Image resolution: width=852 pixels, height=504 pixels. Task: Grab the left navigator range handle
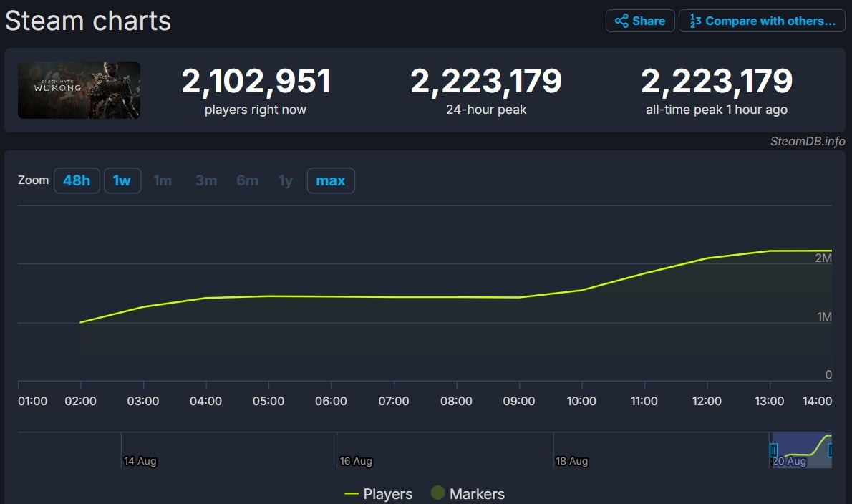pos(773,450)
